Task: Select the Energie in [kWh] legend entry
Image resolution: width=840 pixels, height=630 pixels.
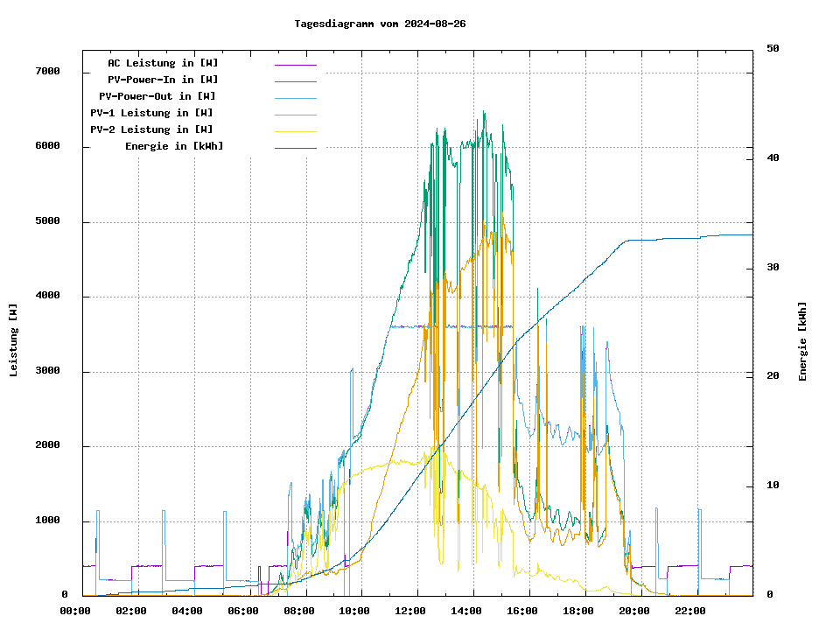Action: coord(174,146)
